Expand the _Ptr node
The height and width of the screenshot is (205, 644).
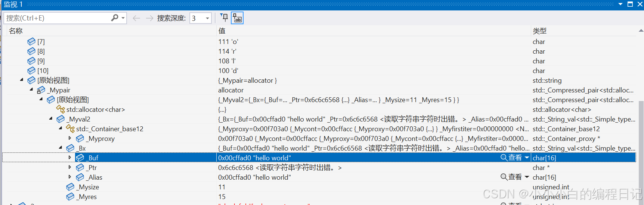[x=70, y=167]
